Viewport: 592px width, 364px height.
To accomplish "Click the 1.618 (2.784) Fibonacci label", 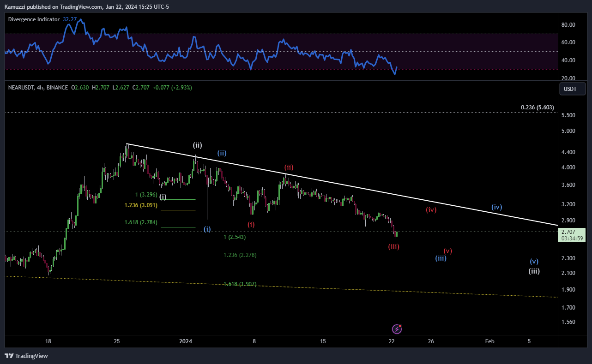I will [141, 222].
